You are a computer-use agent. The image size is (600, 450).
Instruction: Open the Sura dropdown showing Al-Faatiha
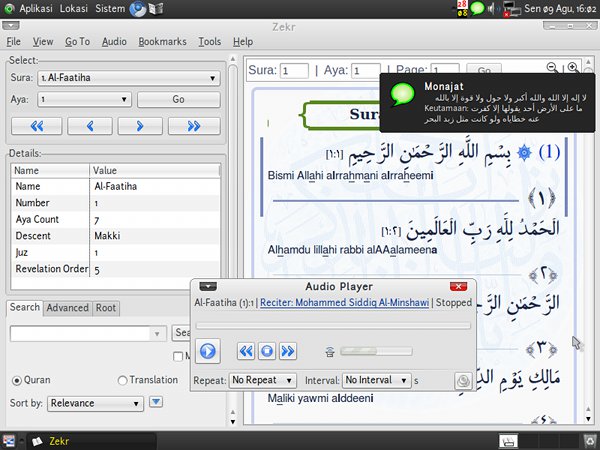pyautogui.click(x=129, y=78)
